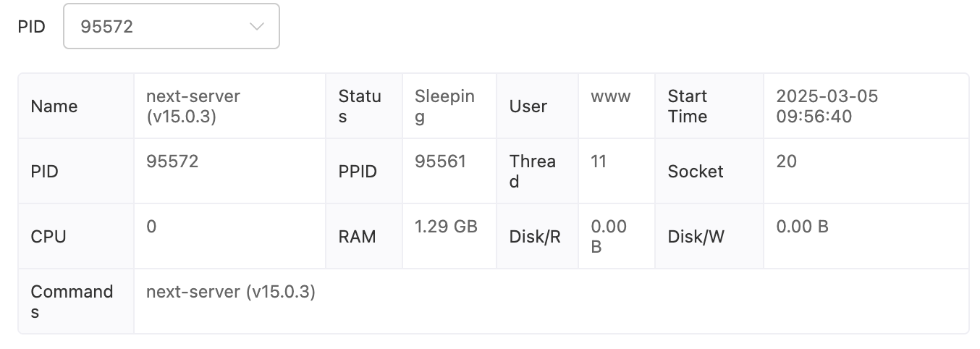
Task: Click the RAM value 1.29 GB
Action: pos(446,227)
